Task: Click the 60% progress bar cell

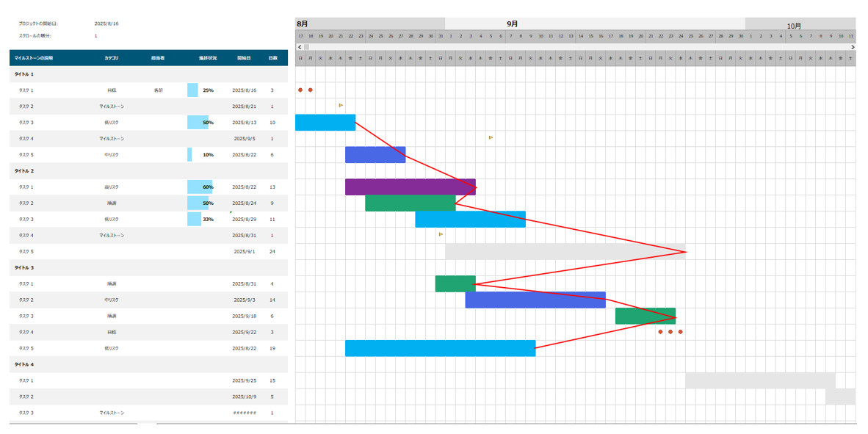Action: (201, 187)
